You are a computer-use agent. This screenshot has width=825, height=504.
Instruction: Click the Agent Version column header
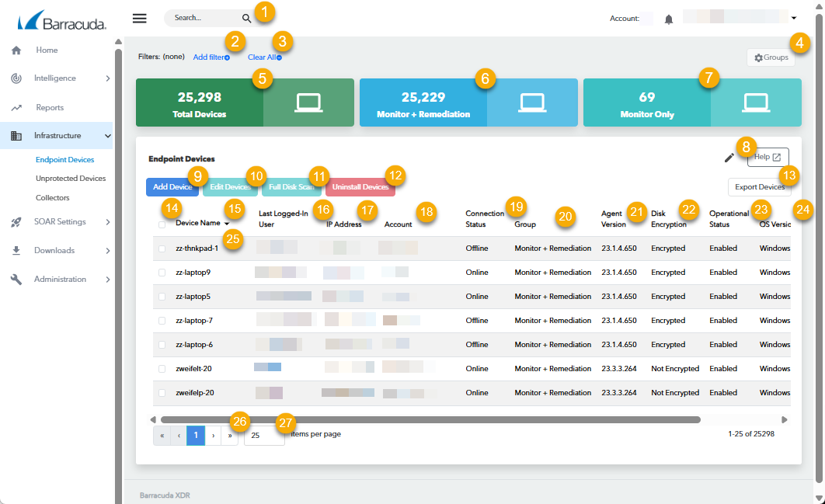pyautogui.click(x=614, y=219)
